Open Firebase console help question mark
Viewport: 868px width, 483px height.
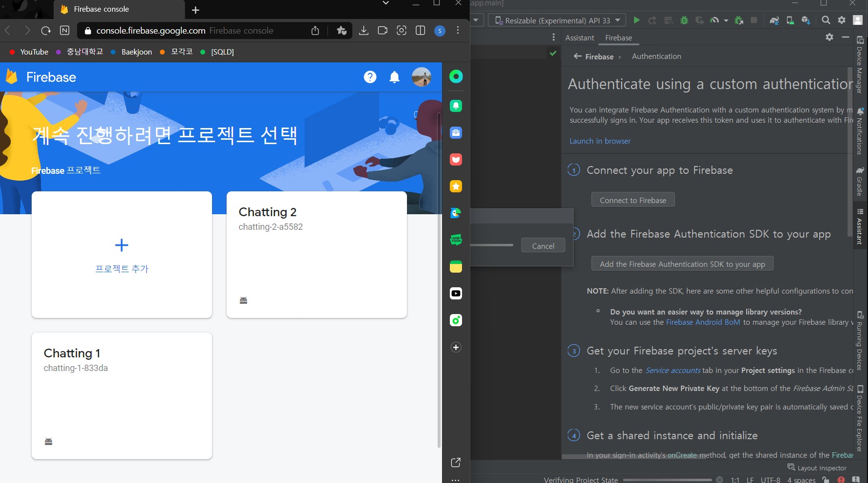click(x=370, y=77)
